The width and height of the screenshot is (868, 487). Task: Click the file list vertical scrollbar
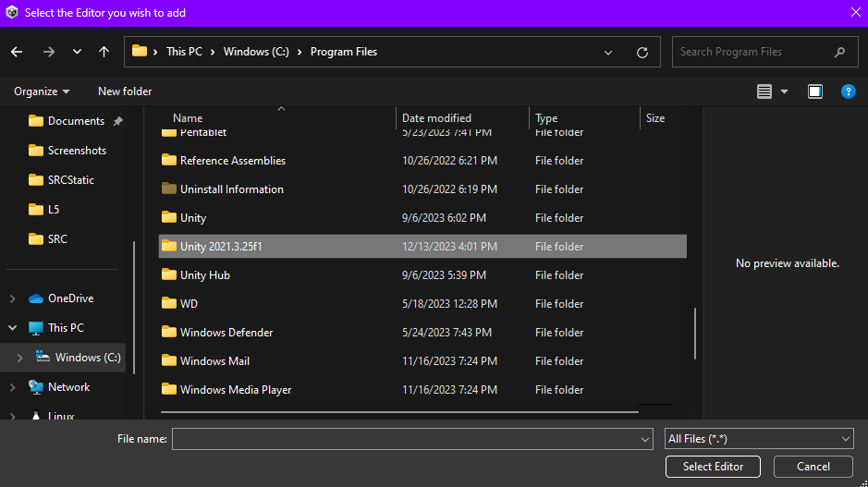point(695,334)
